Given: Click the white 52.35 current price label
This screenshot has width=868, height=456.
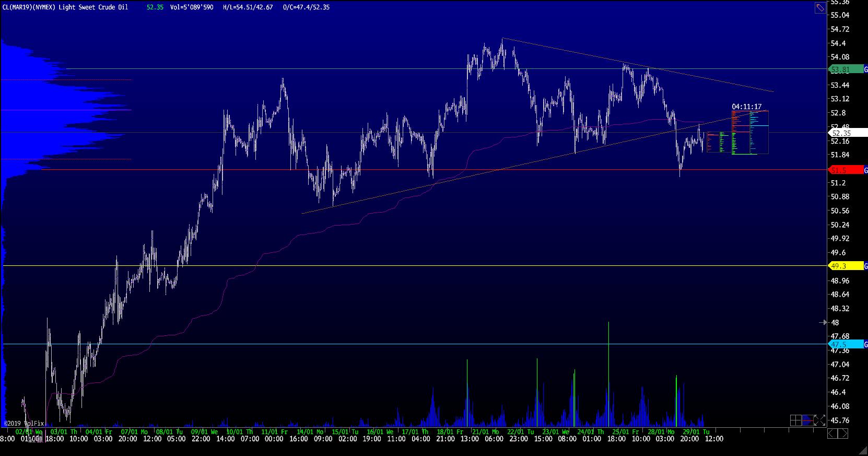Looking at the screenshot, I should (x=841, y=134).
